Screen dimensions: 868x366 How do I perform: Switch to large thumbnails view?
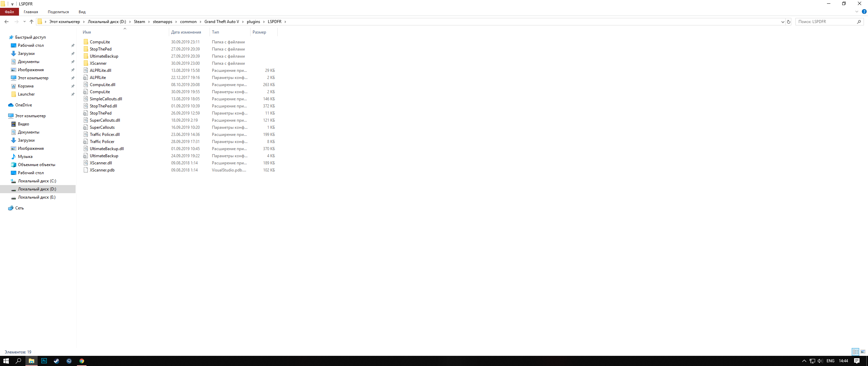pos(863,352)
